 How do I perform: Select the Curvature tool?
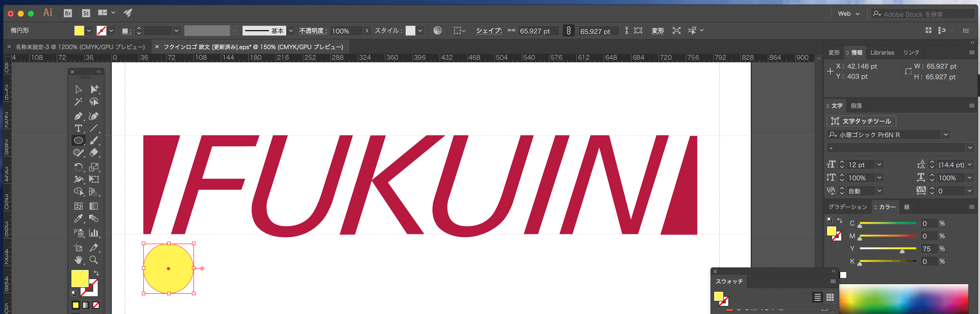94,116
